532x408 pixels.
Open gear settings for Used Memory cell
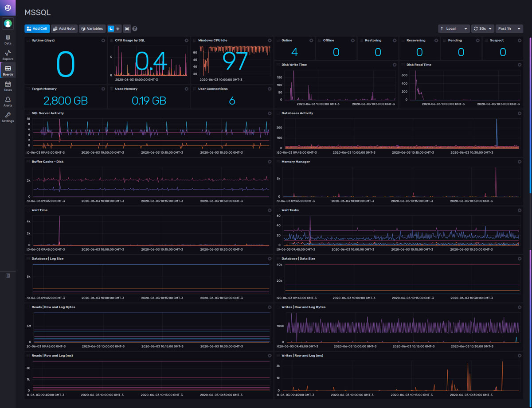click(187, 89)
